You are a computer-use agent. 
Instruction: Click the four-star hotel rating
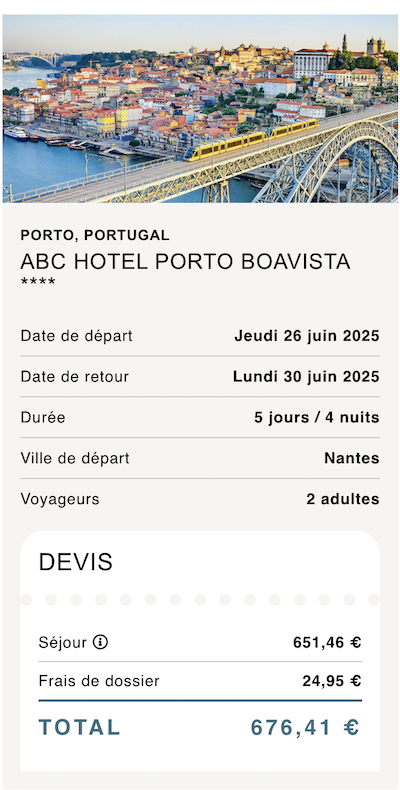[x=38, y=283]
